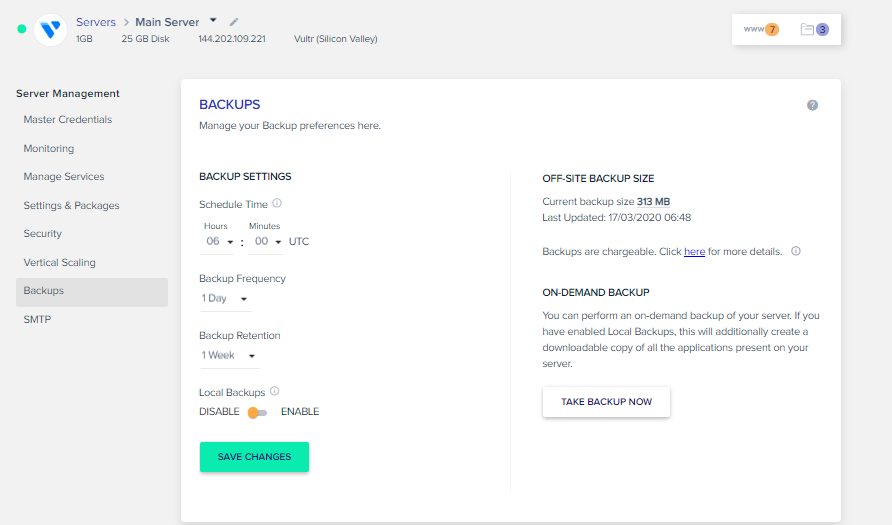Expand the Backup Retention dropdown
Viewport: 892px width, 525px height.
[x=229, y=355]
